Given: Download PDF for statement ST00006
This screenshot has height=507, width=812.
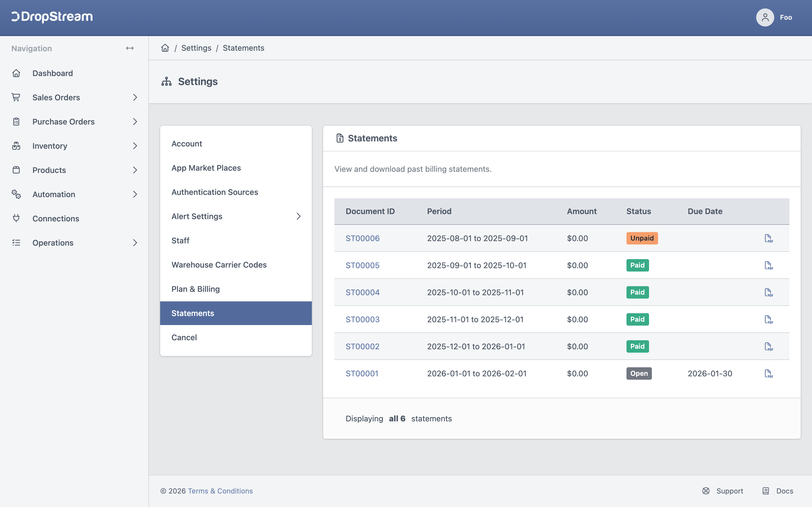Looking at the screenshot, I should 768,238.
